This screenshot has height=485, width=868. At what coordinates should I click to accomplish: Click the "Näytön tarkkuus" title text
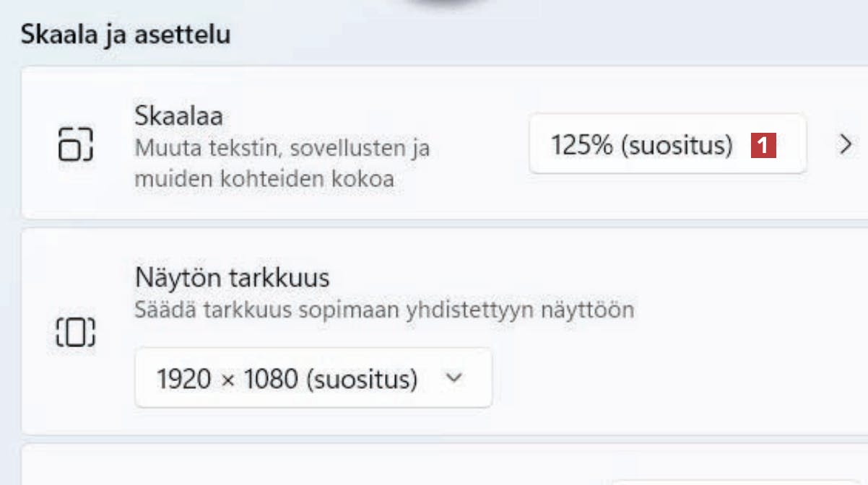coord(231,277)
